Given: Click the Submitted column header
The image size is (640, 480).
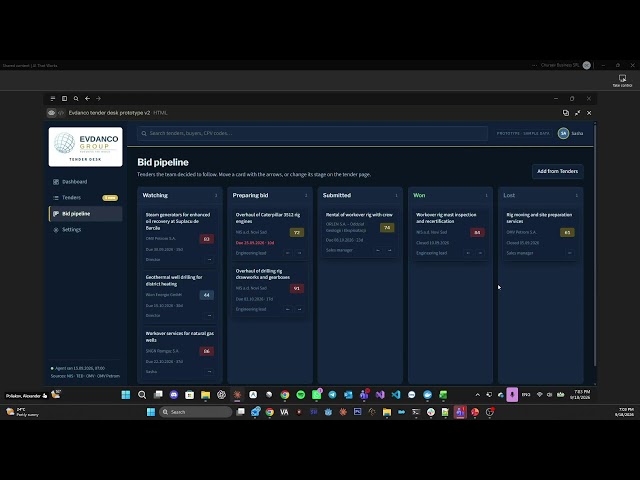Looking at the screenshot, I should point(337,196).
